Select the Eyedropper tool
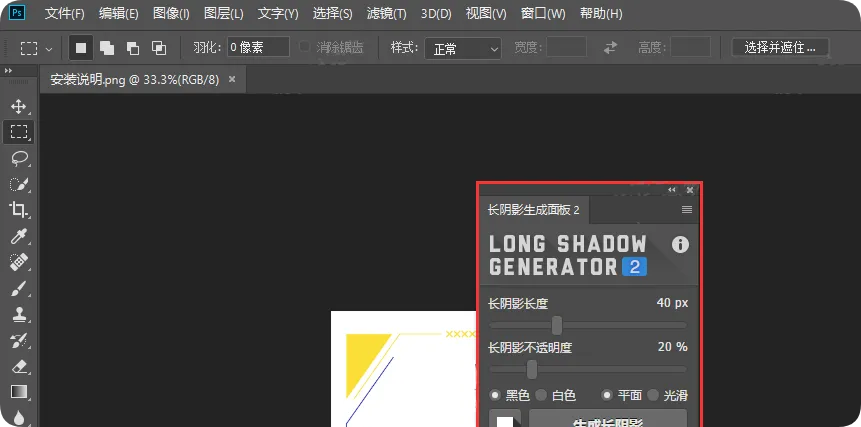 click(19, 237)
